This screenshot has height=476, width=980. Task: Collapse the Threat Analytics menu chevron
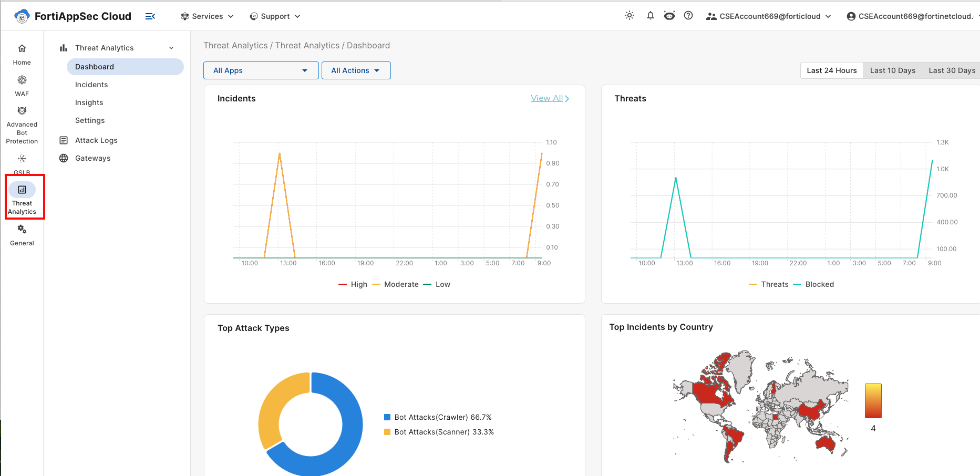click(171, 48)
